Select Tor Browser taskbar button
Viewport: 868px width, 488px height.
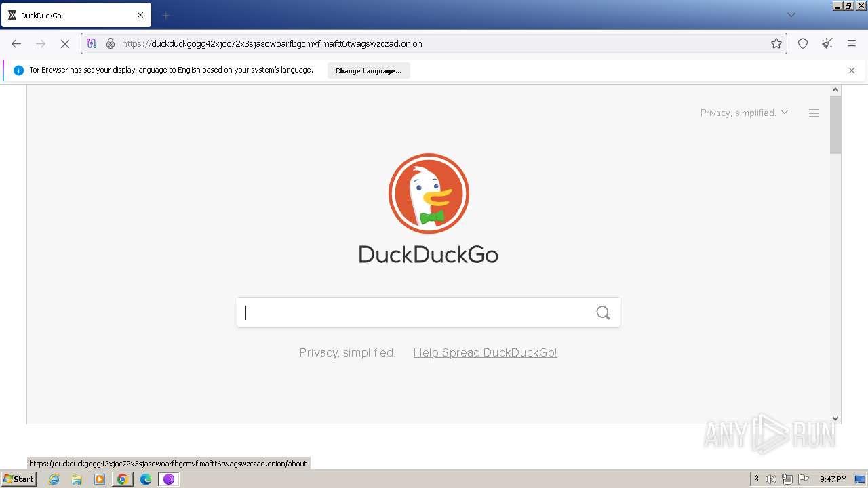pos(169,479)
